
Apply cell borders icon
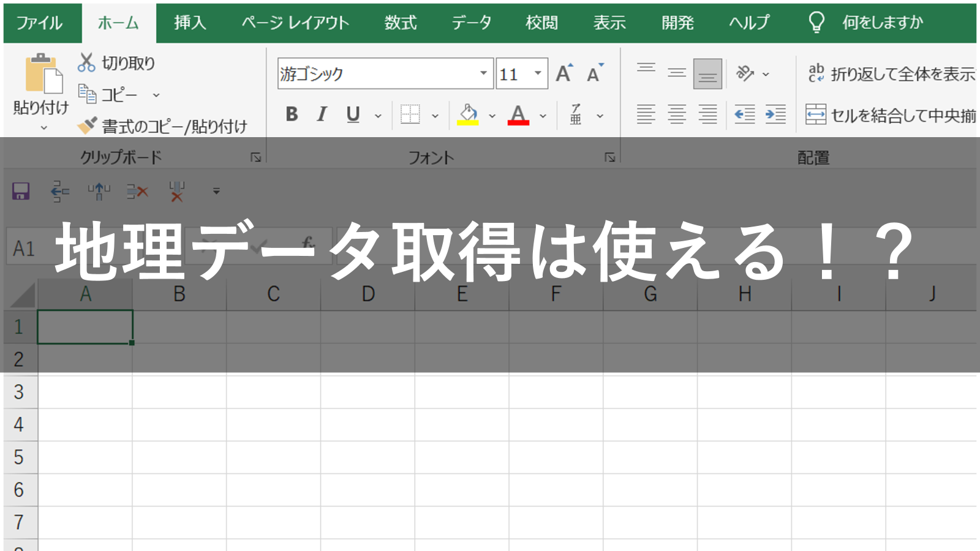(410, 114)
